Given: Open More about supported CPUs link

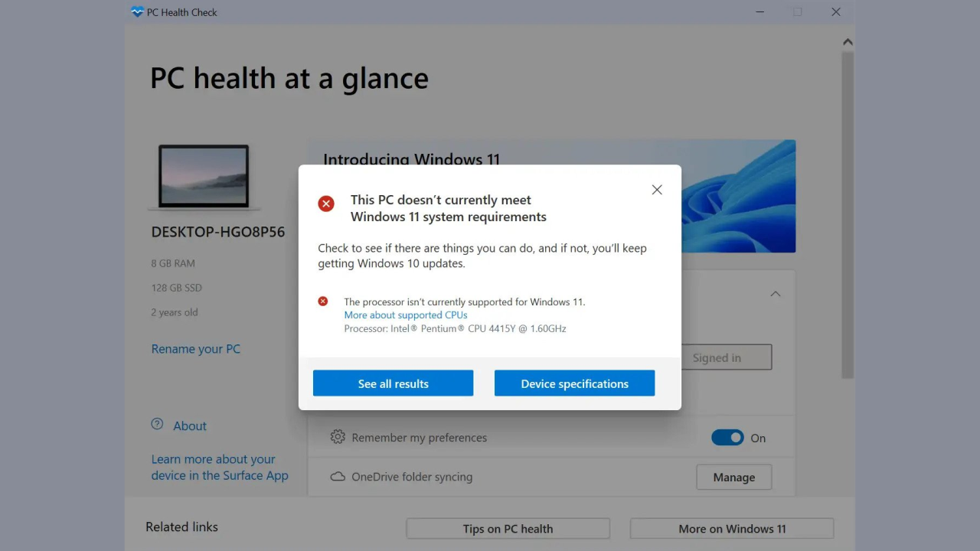Looking at the screenshot, I should click(406, 315).
